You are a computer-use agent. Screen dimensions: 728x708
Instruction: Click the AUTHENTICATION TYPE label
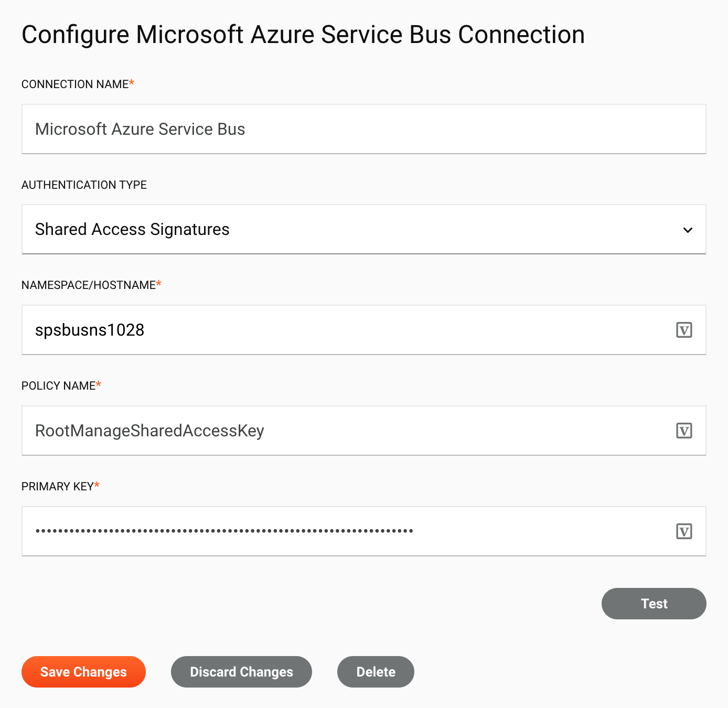pos(84,185)
